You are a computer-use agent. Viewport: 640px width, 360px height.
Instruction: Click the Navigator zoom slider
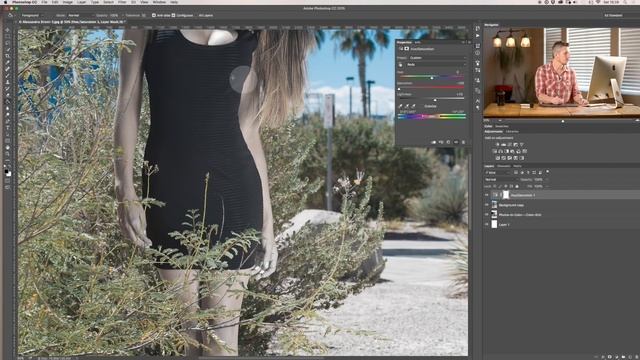563,121
